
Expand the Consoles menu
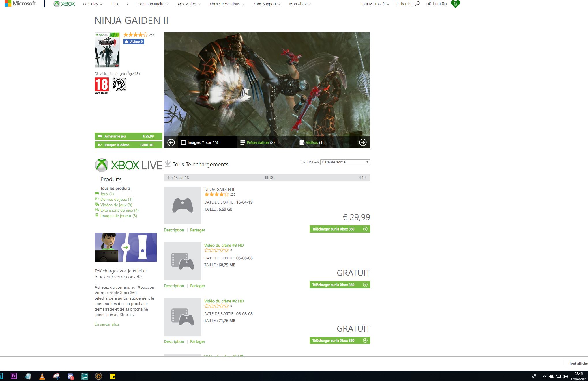(x=92, y=4)
